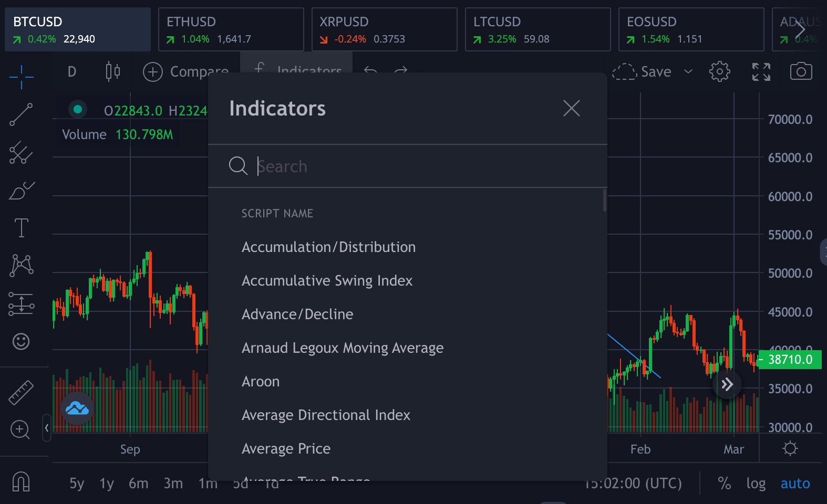Add Accumulation/Distribution indicator
Image resolution: width=827 pixels, height=504 pixels.
point(328,247)
